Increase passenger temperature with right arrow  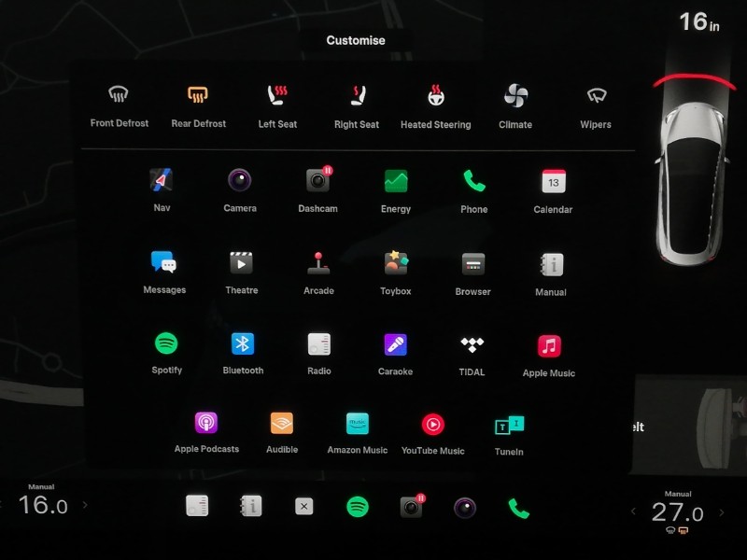click(x=720, y=511)
